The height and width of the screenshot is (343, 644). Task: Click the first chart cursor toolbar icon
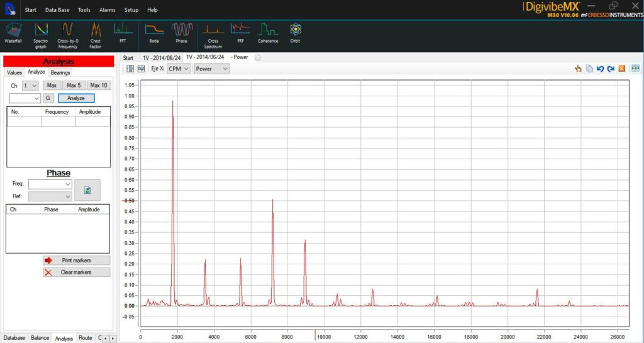pyautogui.click(x=130, y=69)
